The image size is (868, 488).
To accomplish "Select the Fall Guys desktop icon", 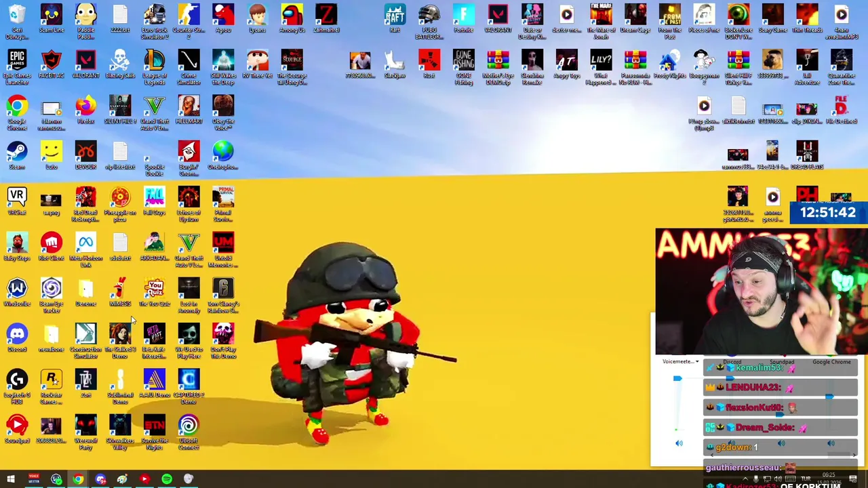I will point(155,201).
